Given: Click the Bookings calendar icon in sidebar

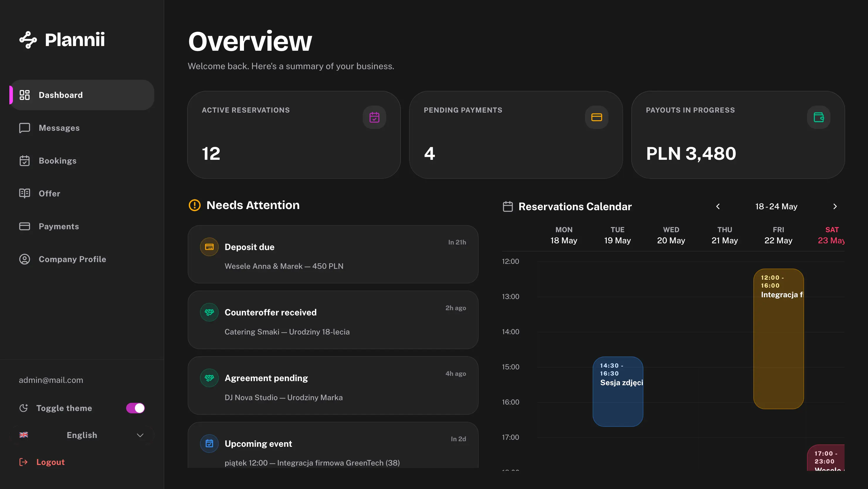Looking at the screenshot, I should point(25,161).
